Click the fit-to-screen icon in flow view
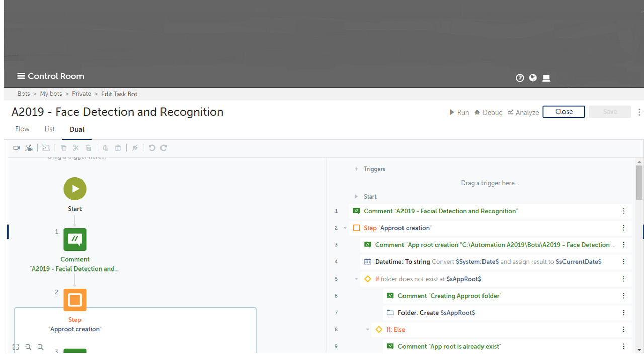Screen dimensions: 644x362 pyautogui.click(x=16, y=347)
